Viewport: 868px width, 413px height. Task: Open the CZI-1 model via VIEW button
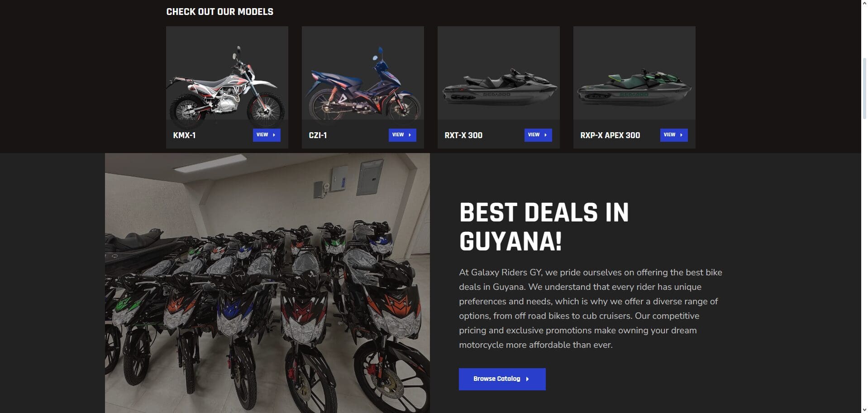(x=402, y=135)
